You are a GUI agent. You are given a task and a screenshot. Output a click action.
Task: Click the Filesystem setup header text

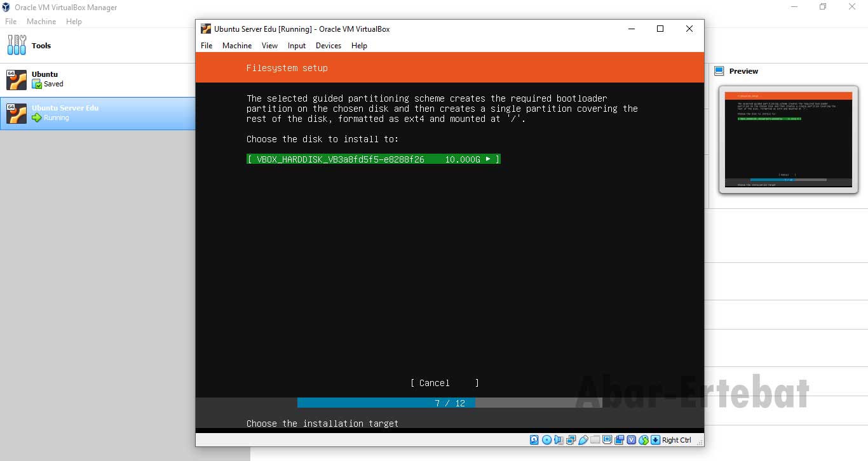tap(287, 68)
